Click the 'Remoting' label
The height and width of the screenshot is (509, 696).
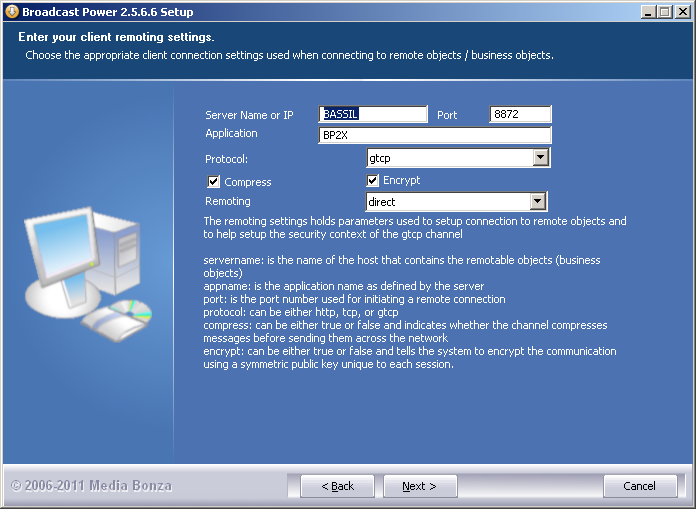click(x=228, y=201)
